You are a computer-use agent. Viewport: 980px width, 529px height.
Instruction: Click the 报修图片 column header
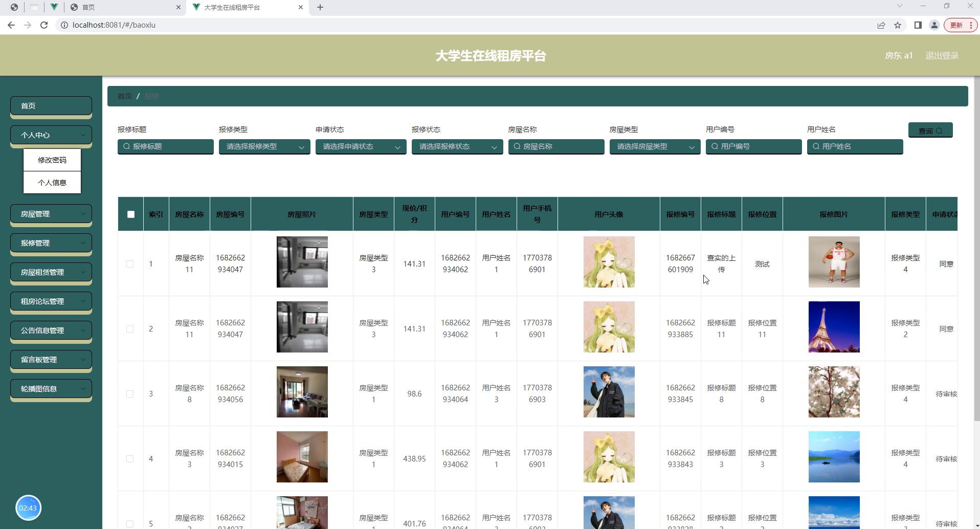834,214
